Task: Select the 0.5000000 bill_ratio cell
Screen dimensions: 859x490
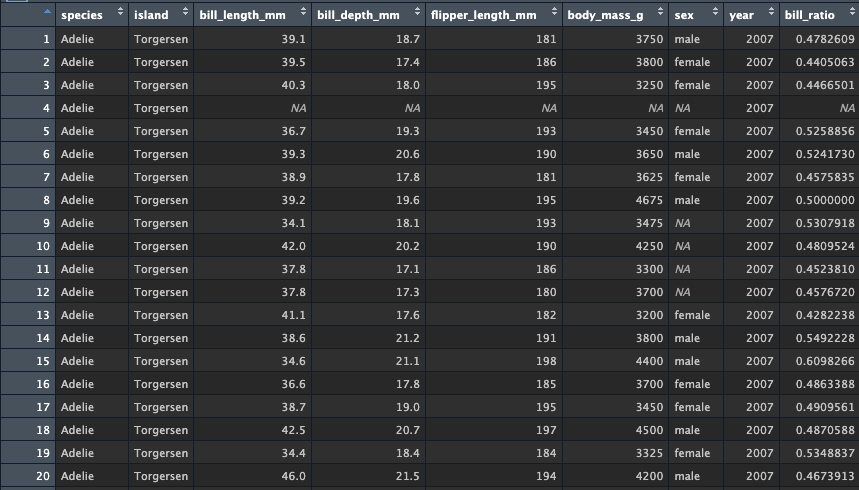Action: point(819,200)
